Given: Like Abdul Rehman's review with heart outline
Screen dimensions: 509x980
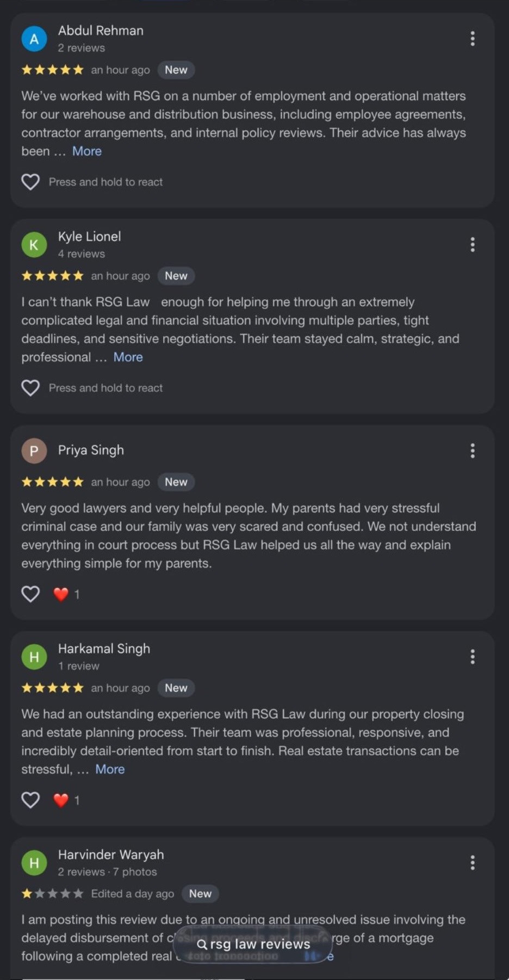Looking at the screenshot, I should tap(30, 182).
